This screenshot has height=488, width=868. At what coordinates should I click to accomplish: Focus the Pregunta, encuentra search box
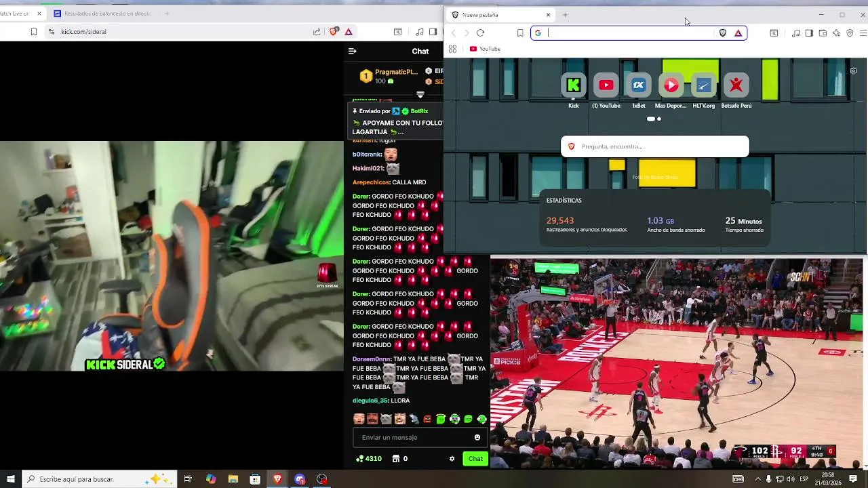click(655, 146)
